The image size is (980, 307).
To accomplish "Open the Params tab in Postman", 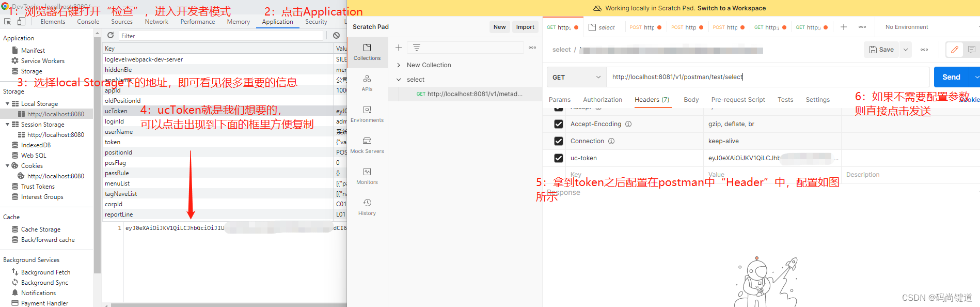I will [x=560, y=100].
